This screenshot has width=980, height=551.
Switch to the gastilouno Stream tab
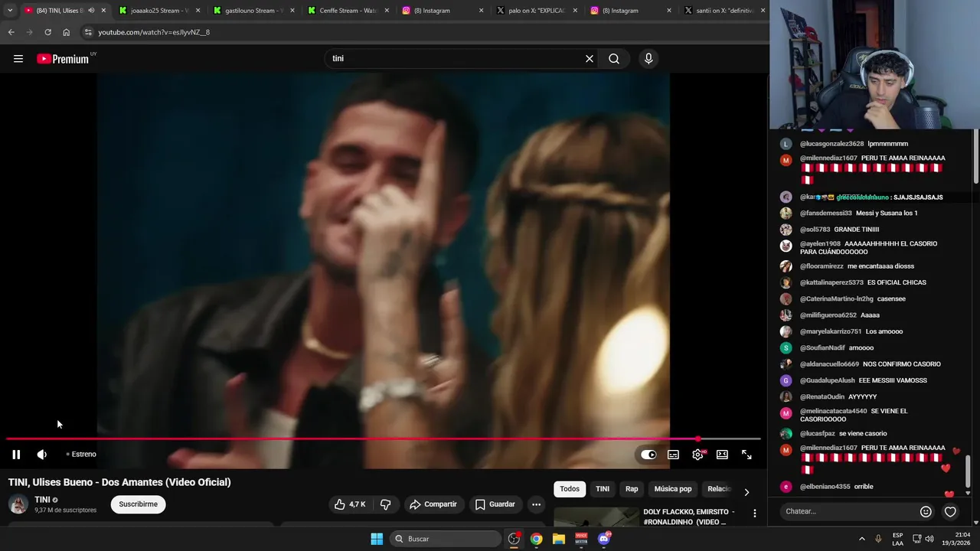(254, 11)
